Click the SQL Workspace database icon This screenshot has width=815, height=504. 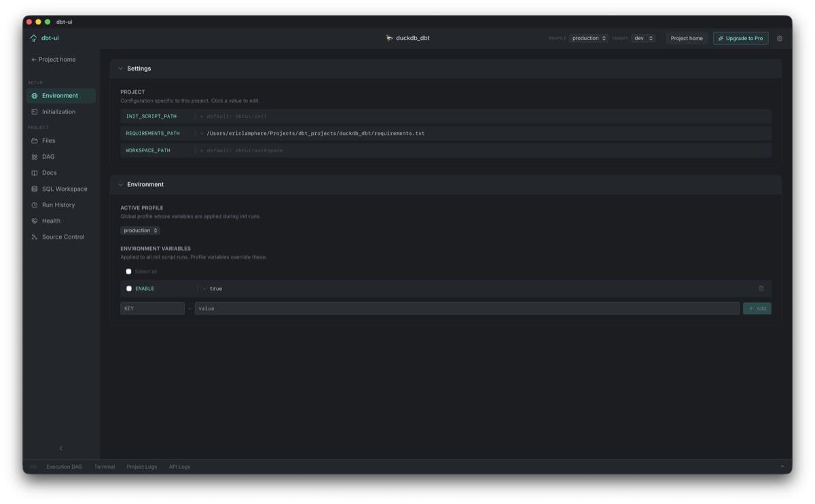pos(35,189)
